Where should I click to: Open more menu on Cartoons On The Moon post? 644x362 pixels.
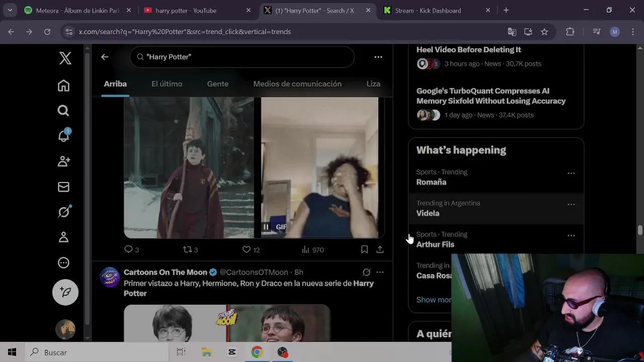(x=380, y=272)
